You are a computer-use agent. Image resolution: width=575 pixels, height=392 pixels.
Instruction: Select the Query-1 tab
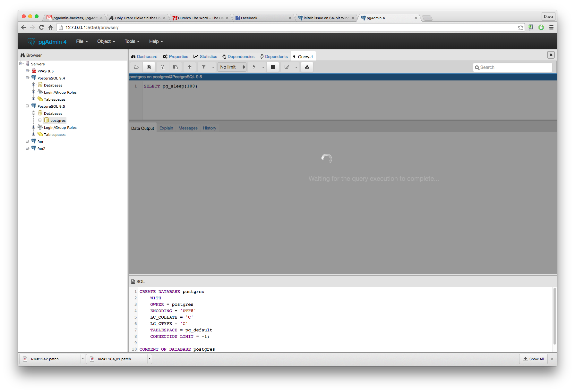point(303,57)
